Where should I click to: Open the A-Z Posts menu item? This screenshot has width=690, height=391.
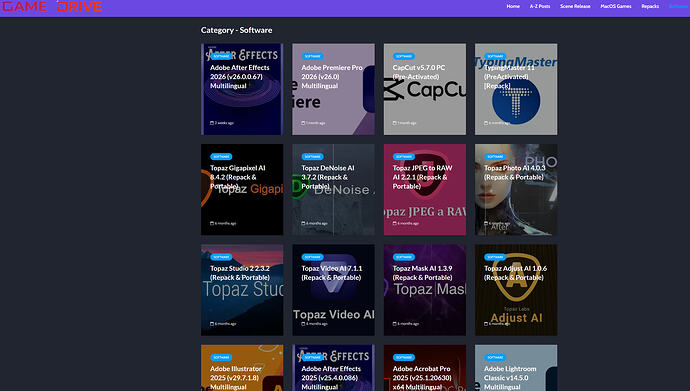[x=540, y=6]
